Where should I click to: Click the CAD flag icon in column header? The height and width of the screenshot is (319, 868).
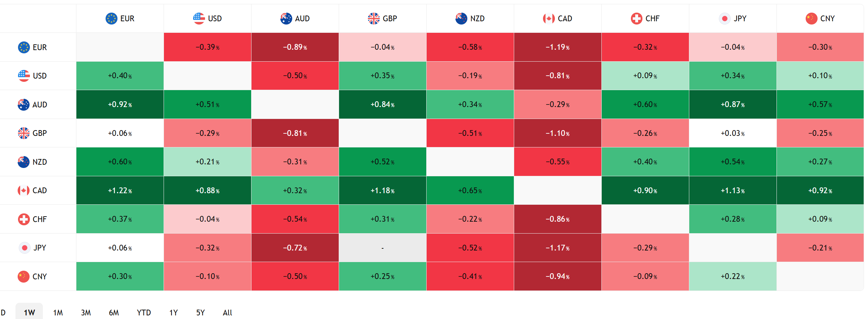pyautogui.click(x=549, y=18)
